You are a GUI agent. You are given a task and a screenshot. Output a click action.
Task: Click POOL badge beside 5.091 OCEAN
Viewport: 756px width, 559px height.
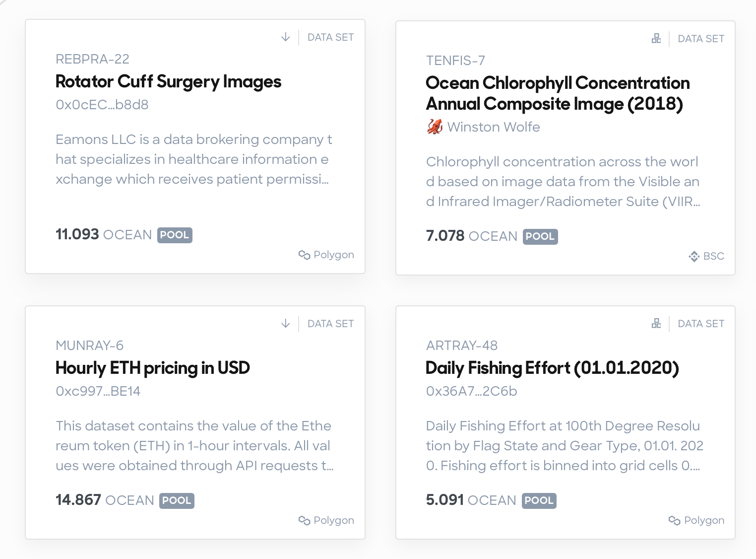point(539,500)
